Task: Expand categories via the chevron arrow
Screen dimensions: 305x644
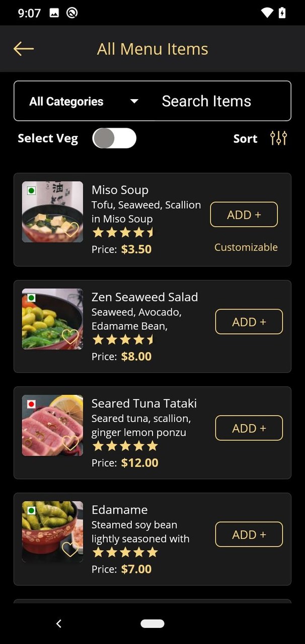Action: tap(134, 101)
